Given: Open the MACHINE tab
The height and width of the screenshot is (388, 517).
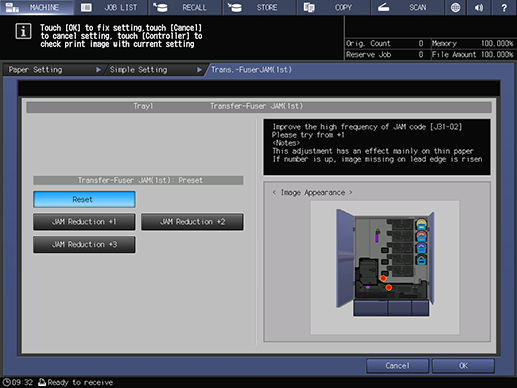Looking at the screenshot, I should (x=37, y=7).
